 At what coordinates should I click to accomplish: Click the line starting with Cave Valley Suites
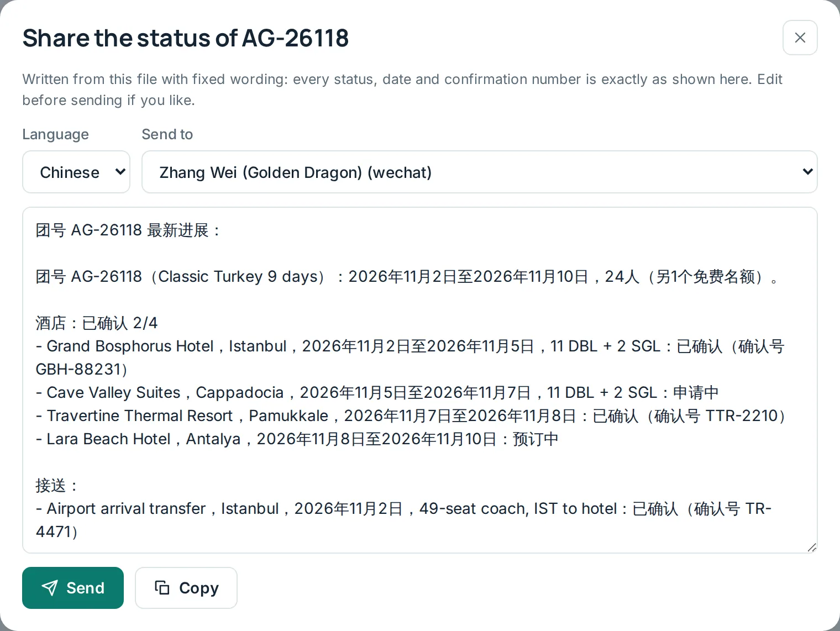coord(377,392)
